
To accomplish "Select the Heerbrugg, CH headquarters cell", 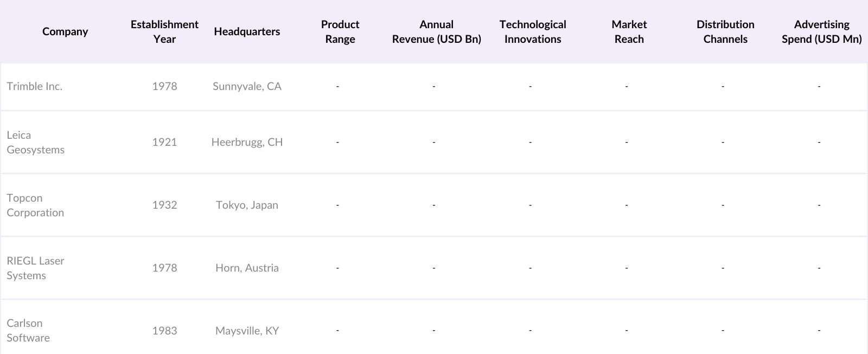I will tap(247, 142).
